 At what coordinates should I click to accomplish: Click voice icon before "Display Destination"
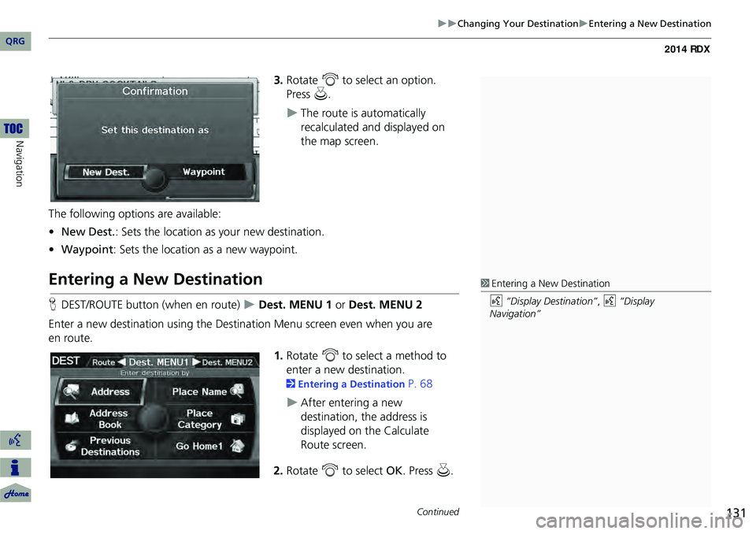[496, 302]
